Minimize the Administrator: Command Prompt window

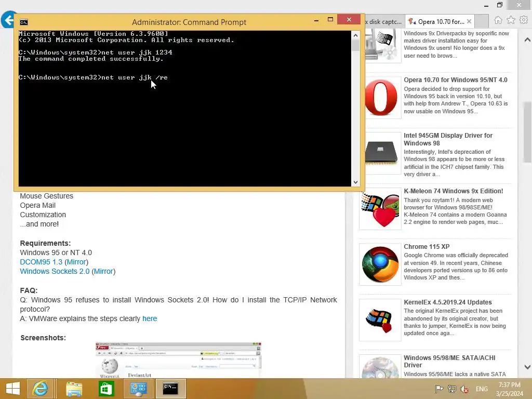(x=316, y=20)
